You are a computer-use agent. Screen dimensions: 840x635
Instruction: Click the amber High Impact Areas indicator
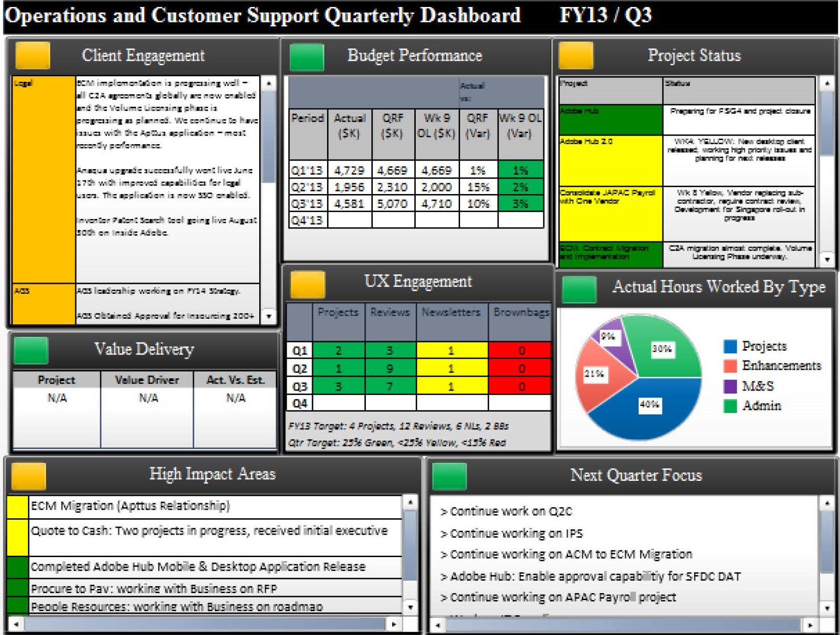point(29,476)
